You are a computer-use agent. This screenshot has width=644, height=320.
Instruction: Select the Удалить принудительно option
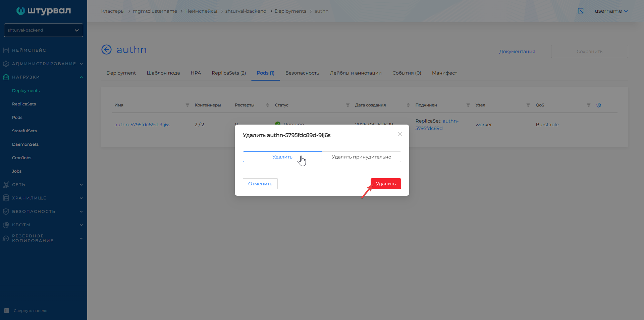point(361,157)
